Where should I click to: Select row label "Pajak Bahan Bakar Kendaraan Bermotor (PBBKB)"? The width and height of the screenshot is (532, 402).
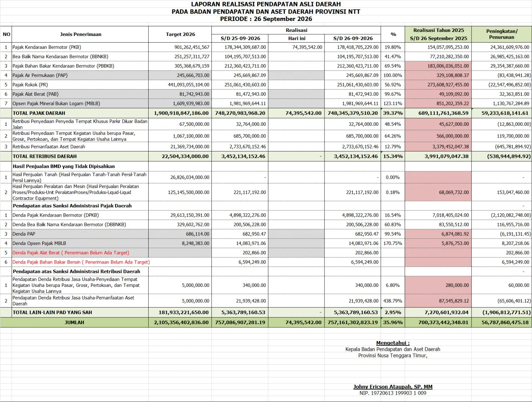point(63,66)
